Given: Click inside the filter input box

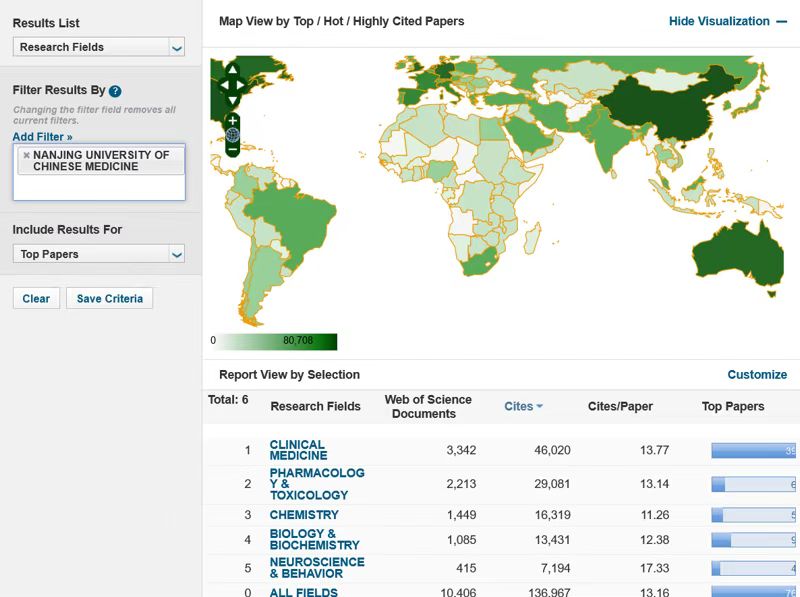Looking at the screenshot, I should 98,187.
